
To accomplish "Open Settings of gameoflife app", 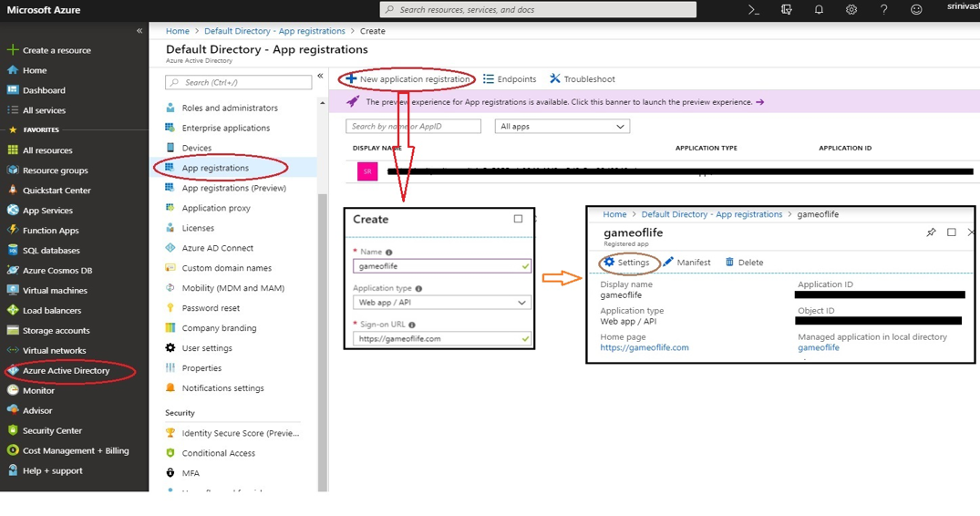I will [x=627, y=263].
